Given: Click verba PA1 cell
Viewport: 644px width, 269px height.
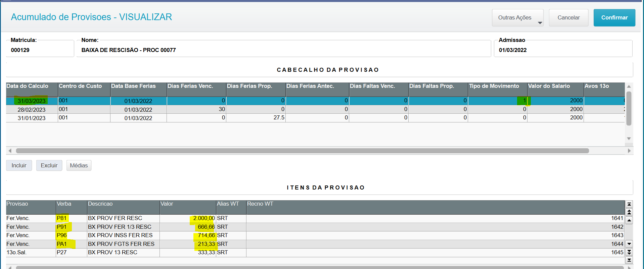Looking at the screenshot, I should [x=72, y=244].
